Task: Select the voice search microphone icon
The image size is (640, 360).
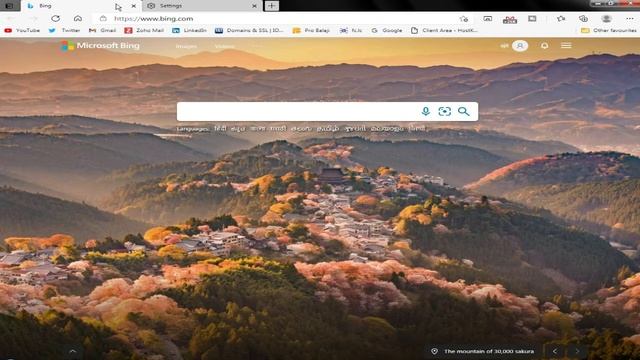Action: click(x=426, y=111)
